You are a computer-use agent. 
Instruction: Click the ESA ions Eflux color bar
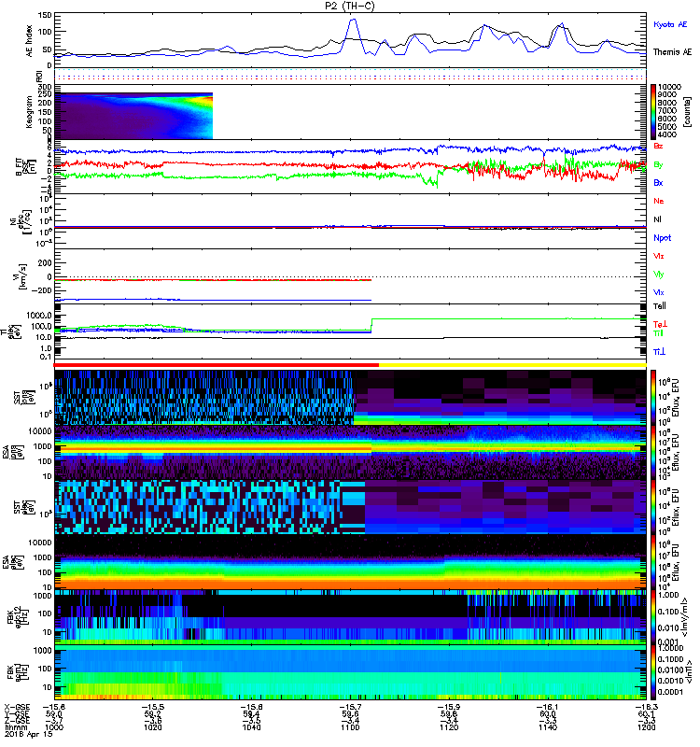pyautogui.click(x=654, y=452)
